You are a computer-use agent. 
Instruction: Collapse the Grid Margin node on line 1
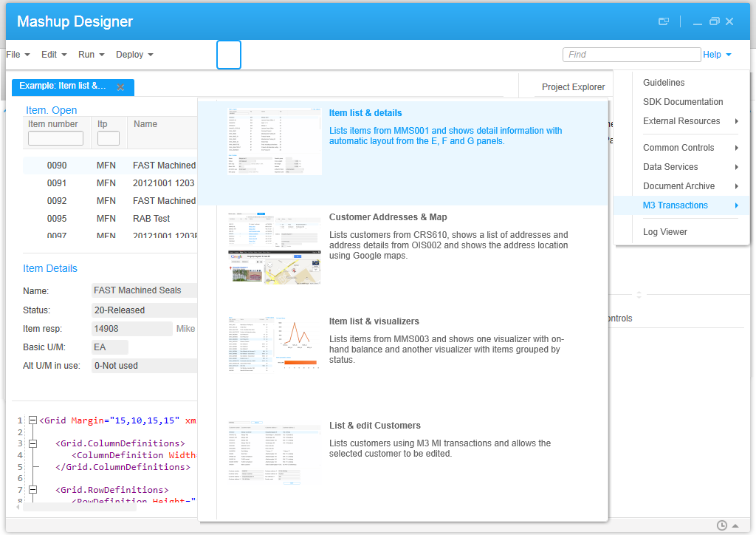[32, 420]
